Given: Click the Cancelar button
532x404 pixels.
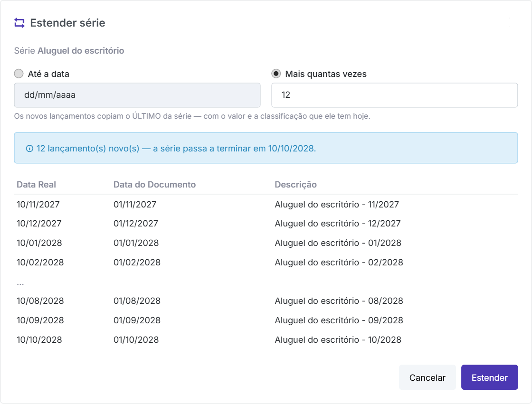Looking at the screenshot, I should 427,377.
